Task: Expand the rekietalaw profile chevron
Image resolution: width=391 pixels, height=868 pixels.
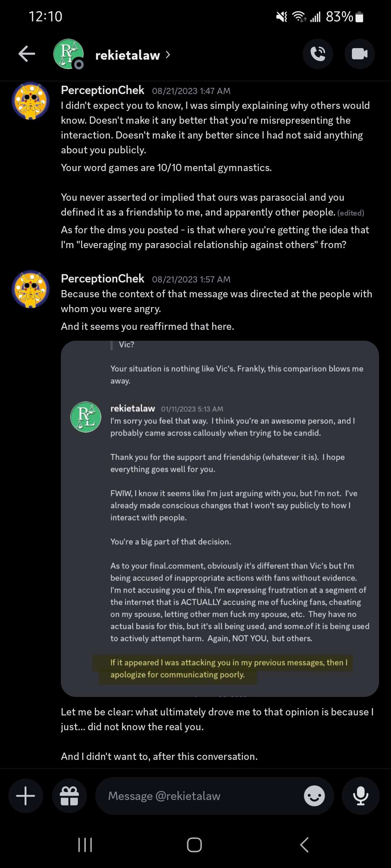Action: pos(168,55)
